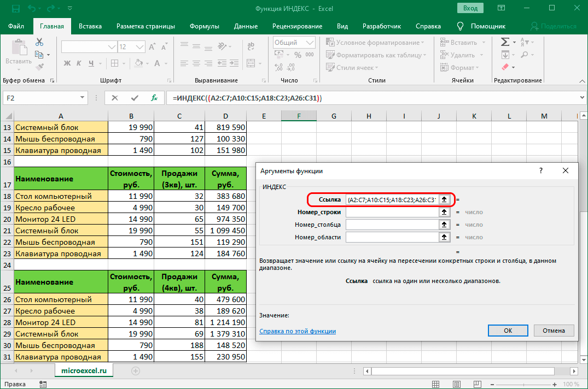Viewport: 588px width, 389px height.
Task: Click collapse button next to Ссылка field
Action: (x=444, y=199)
